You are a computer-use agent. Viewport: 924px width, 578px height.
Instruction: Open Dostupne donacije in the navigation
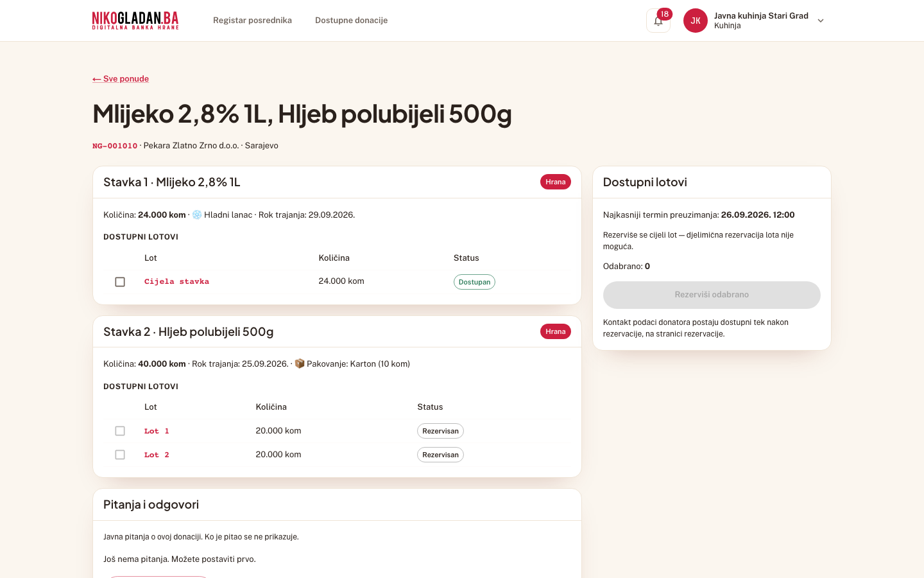click(351, 21)
